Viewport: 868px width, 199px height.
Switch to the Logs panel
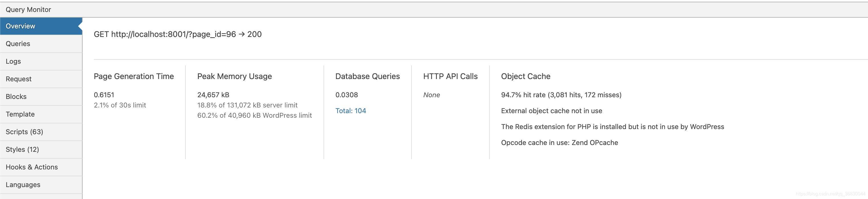41,61
